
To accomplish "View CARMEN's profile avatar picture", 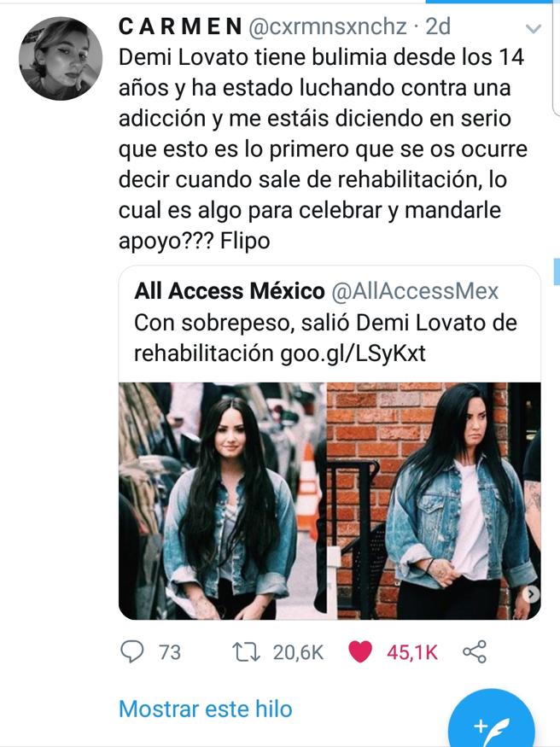I will coord(61,58).
